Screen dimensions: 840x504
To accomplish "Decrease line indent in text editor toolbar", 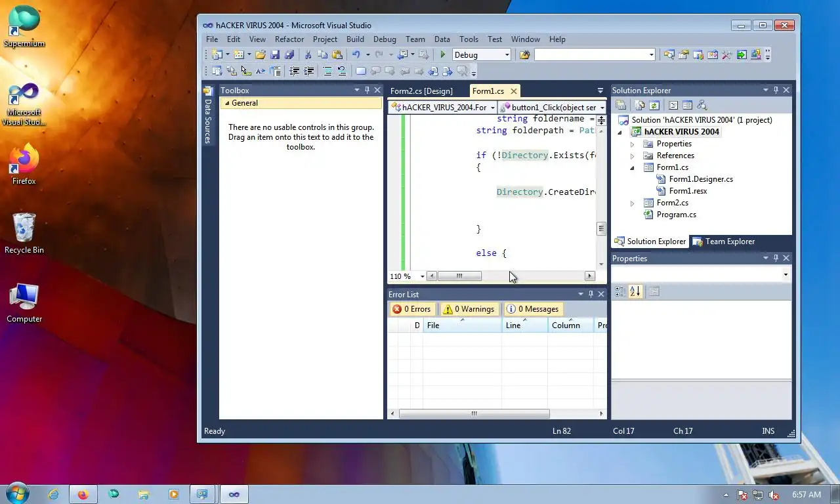I will [294, 71].
